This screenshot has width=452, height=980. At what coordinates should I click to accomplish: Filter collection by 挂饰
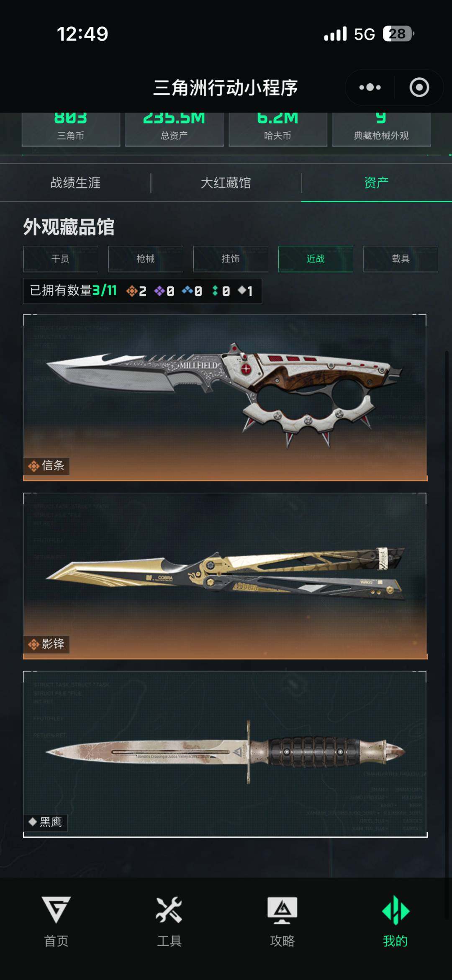(x=231, y=259)
